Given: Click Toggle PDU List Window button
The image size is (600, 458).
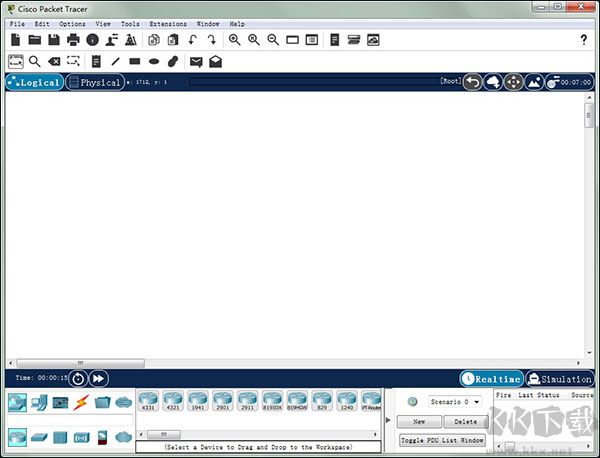Looking at the screenshot, I should pyautogui.click(x=442, y=440).
